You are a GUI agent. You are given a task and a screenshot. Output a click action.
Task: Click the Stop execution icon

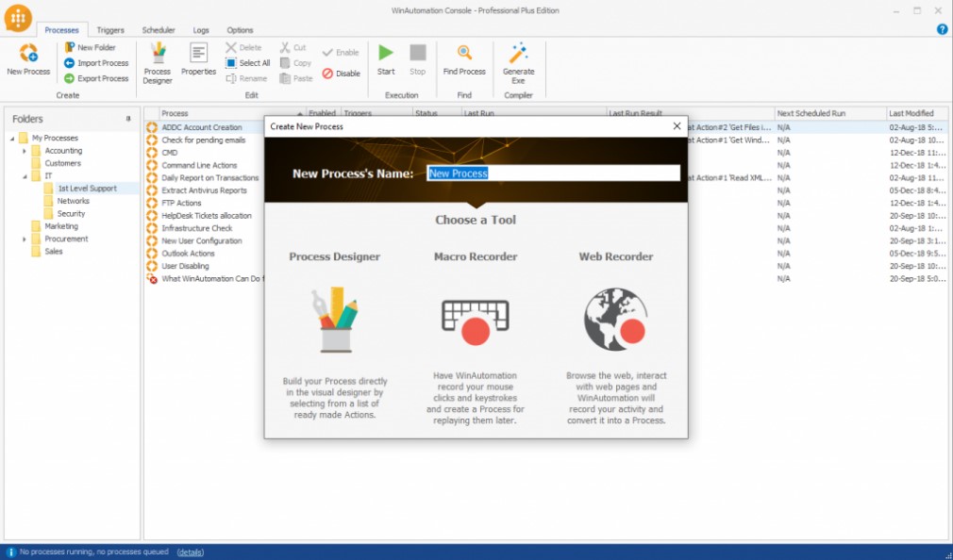pos(417,57)
